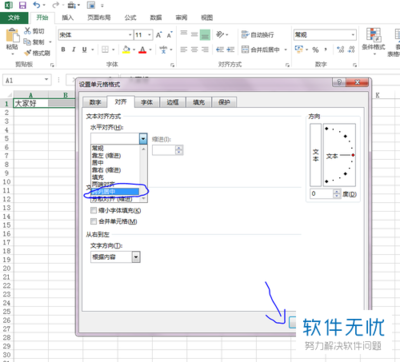Open number format dropdown (常规) in ribbon

pyautogui.click(x=353, y=35)
